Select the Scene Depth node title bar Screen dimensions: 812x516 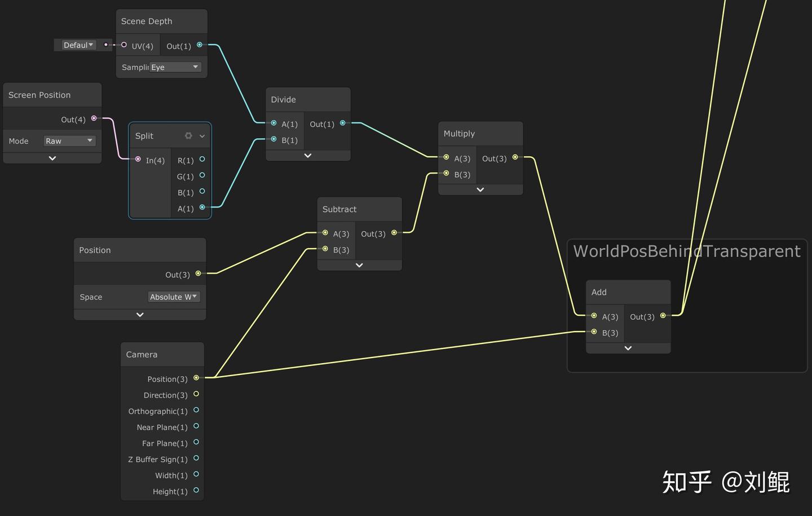[x=147, y=21]
